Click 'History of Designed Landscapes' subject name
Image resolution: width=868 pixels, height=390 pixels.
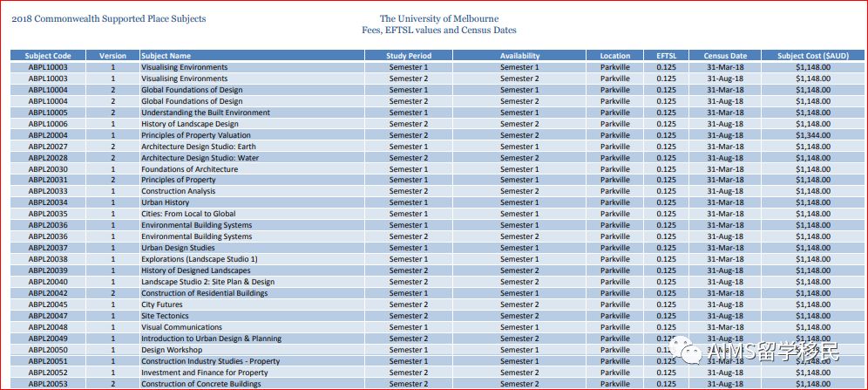coord(195,270)
